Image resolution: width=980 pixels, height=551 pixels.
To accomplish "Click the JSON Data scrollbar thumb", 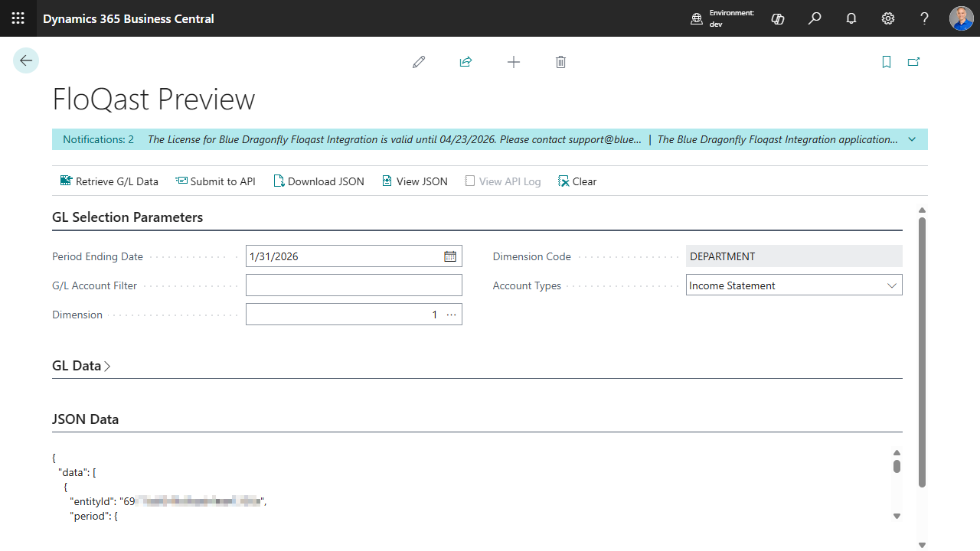I will point(897,466).
